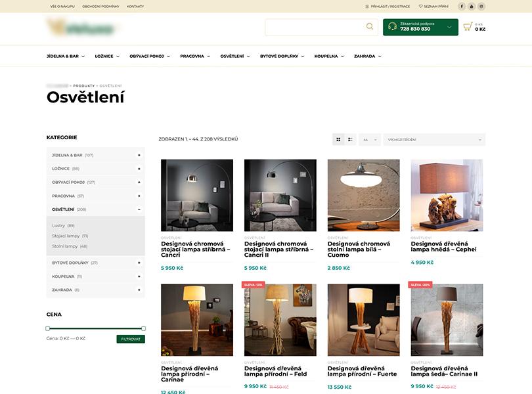Open Jídelna & Bar navigation menu

pyautogui.click(x=66, y=56)
